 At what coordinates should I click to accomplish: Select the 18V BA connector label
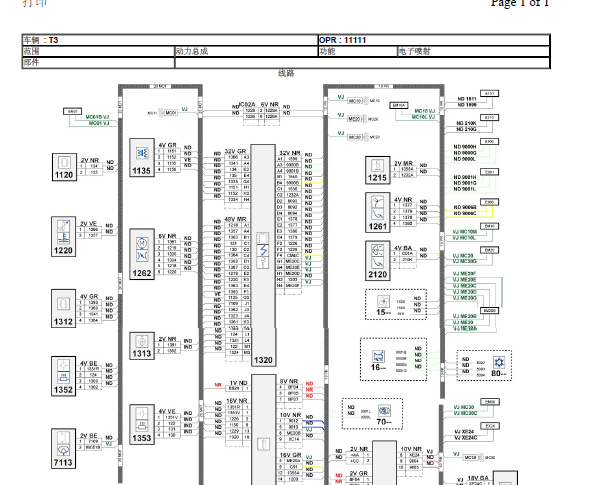pyautogui.click(x=478, y=478)
